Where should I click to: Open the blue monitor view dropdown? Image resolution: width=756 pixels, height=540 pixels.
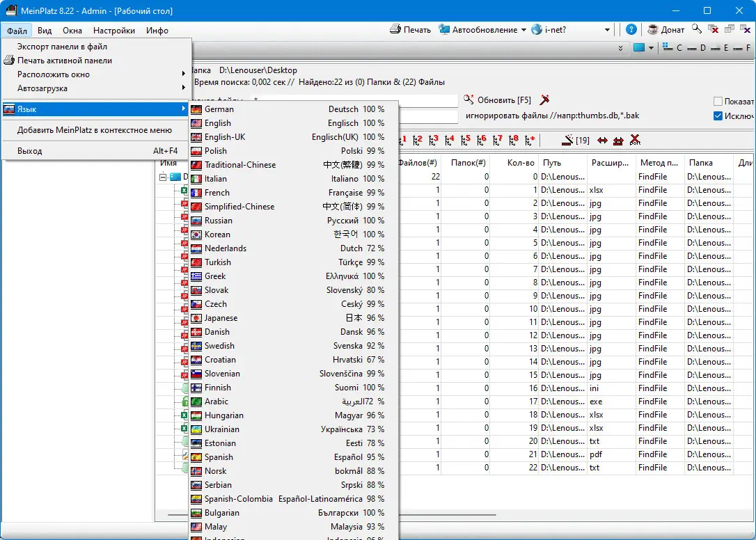point(651,48)
